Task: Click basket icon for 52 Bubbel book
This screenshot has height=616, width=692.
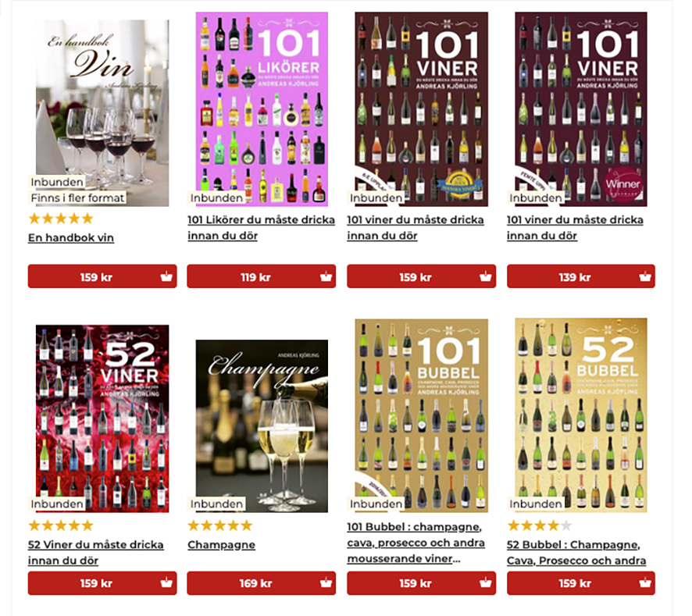Action: [x=645, y=583]
